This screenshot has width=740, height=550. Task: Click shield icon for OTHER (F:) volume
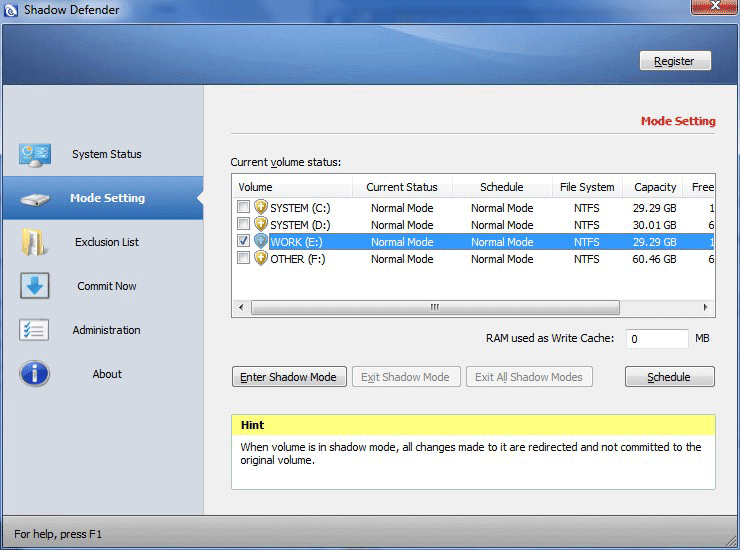(261, 258)
